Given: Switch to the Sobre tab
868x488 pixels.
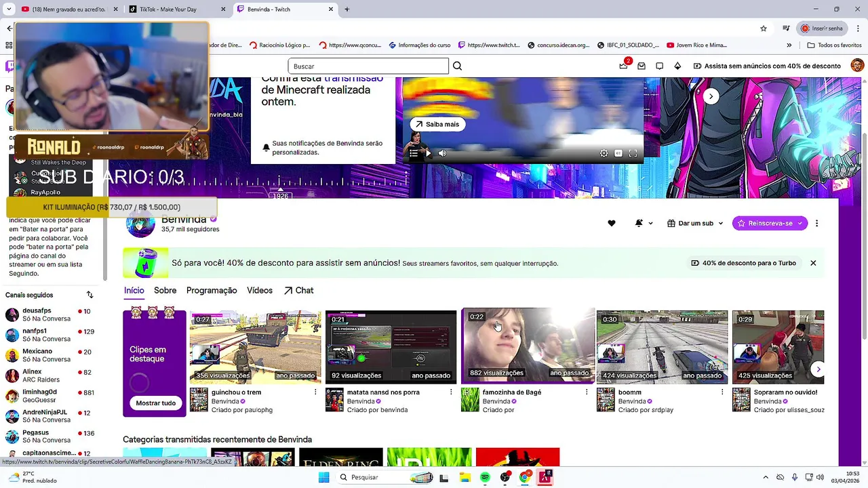Looking at the screenshot, I should pos(165,290).
